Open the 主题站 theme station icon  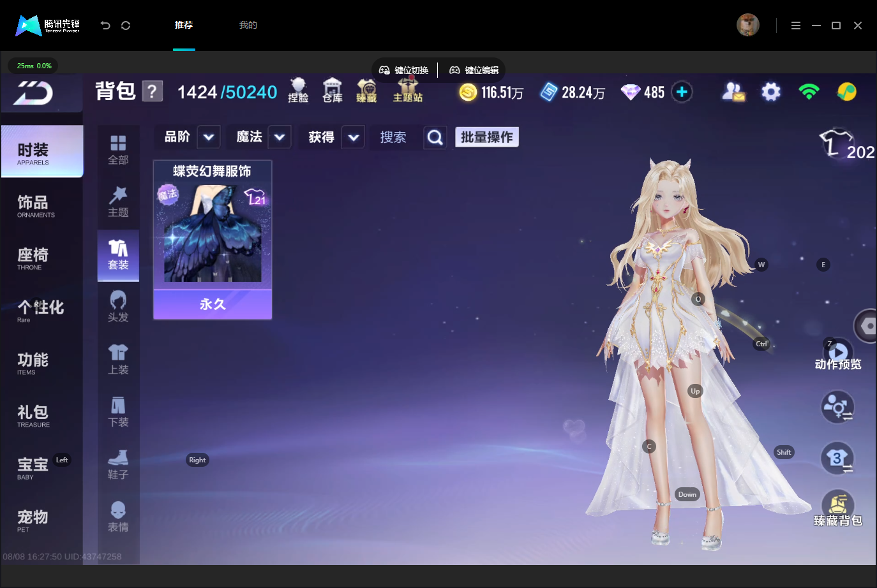(408, 90)
